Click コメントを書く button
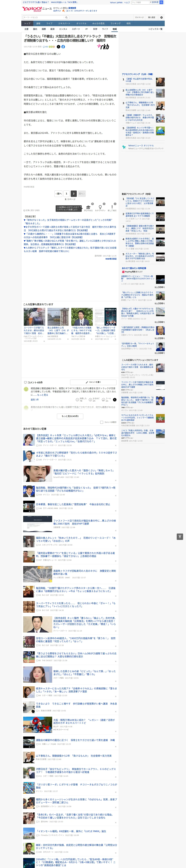Viewport: 186px width, 868px height. (x=93, y=382)
